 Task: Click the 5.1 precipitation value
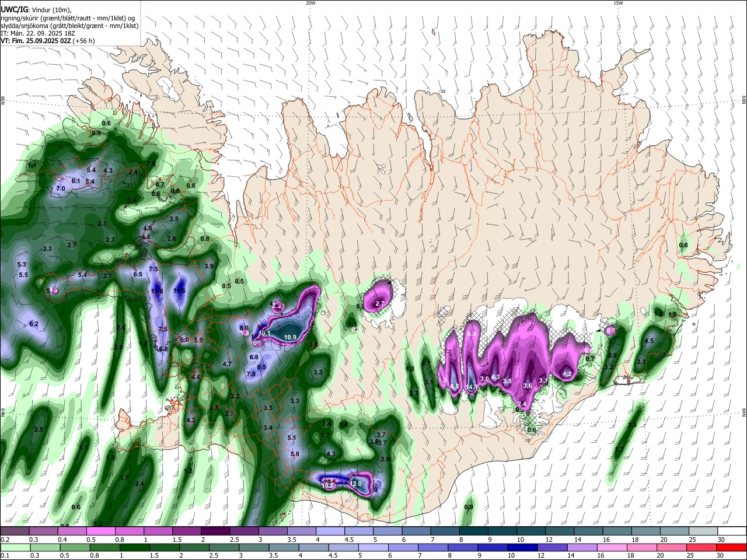coord(292,437)
